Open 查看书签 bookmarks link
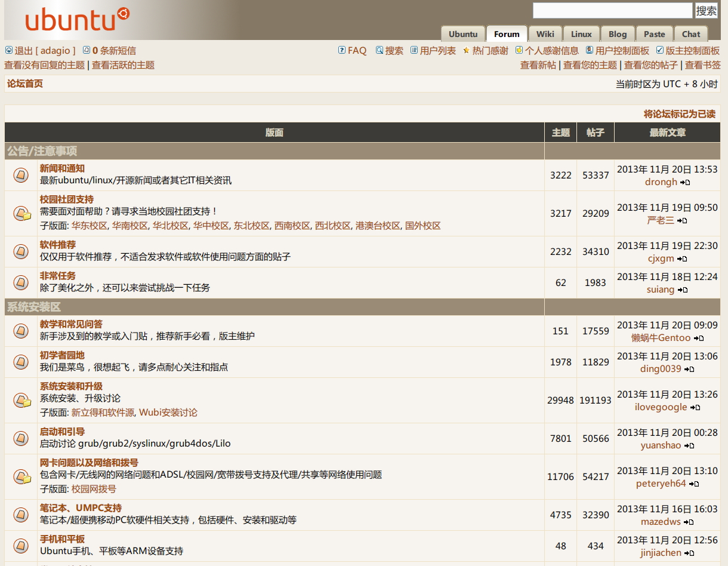 [703, 65]
